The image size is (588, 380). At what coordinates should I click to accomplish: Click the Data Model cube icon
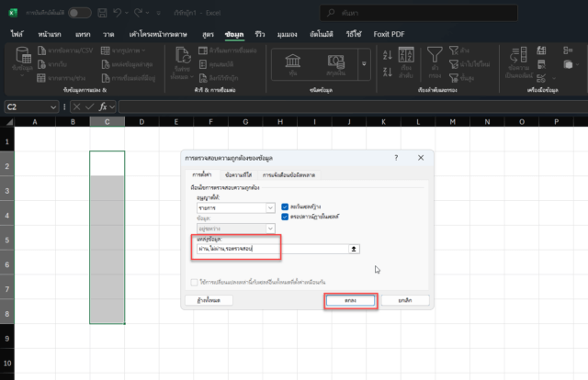pyautogui.click(x=568, y=64)
